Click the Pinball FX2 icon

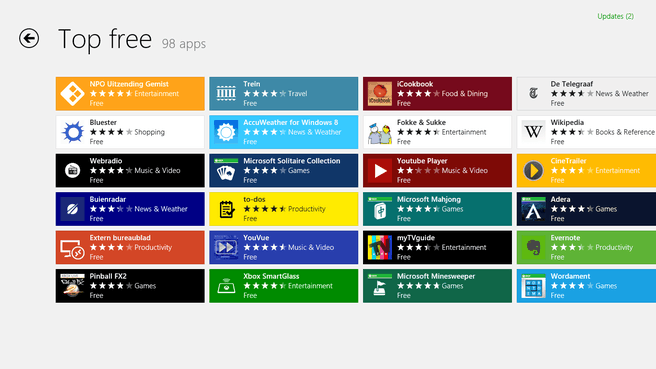72,286
